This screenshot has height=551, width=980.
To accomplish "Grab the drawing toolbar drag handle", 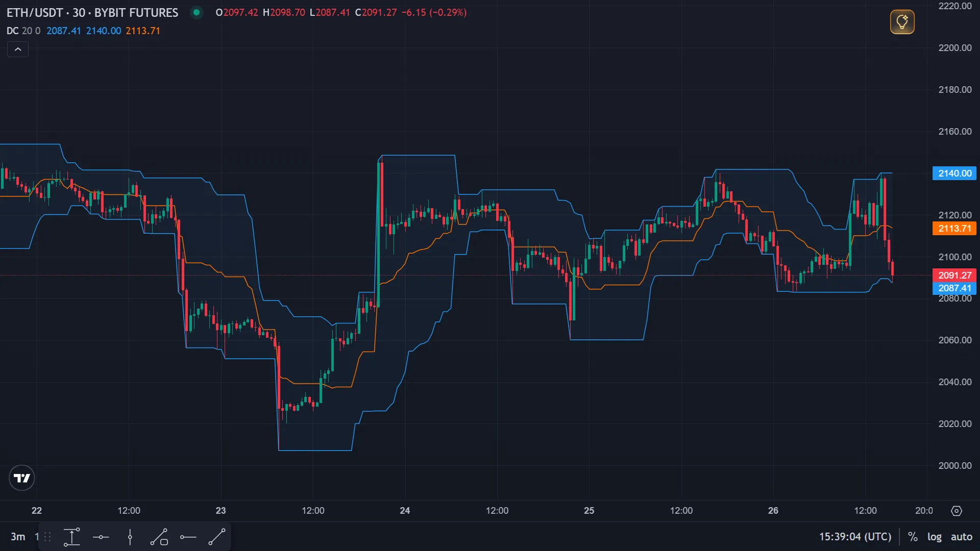I will click(47, 537).
